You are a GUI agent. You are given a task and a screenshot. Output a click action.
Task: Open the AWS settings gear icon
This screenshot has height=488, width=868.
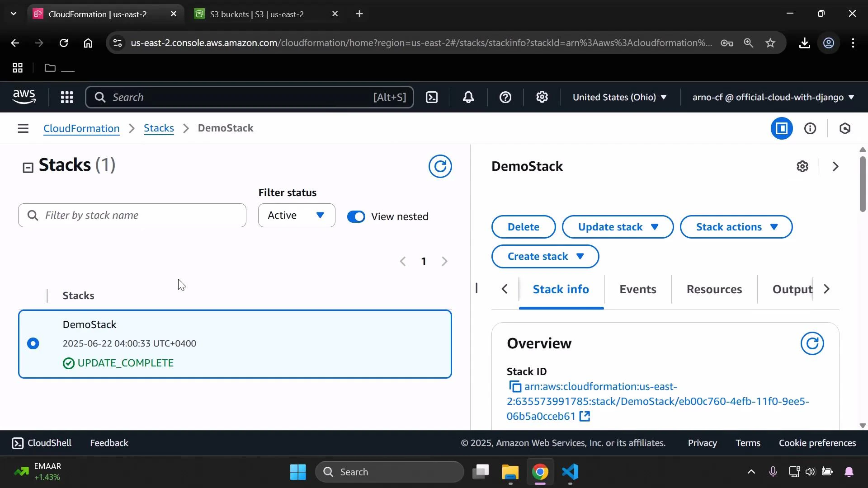542,97
